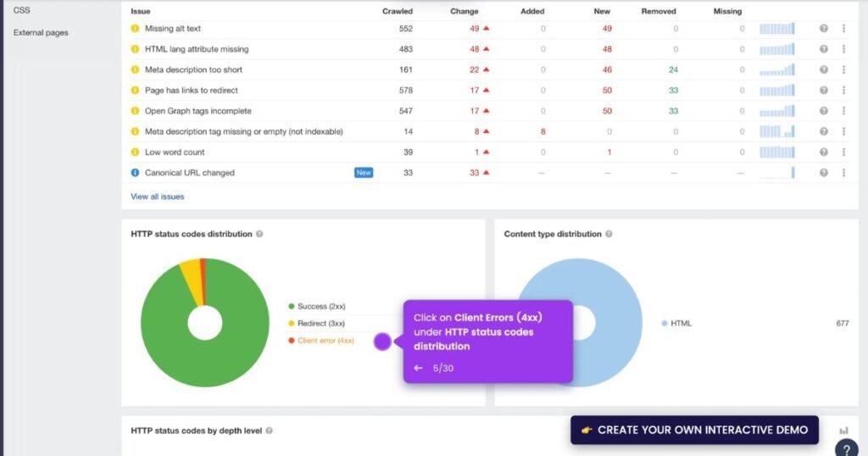Image resolution: width=868 pixels, height=456 pixels.
Task: Click the HTML legend item in content type chart
Action: tap(681, 324)
